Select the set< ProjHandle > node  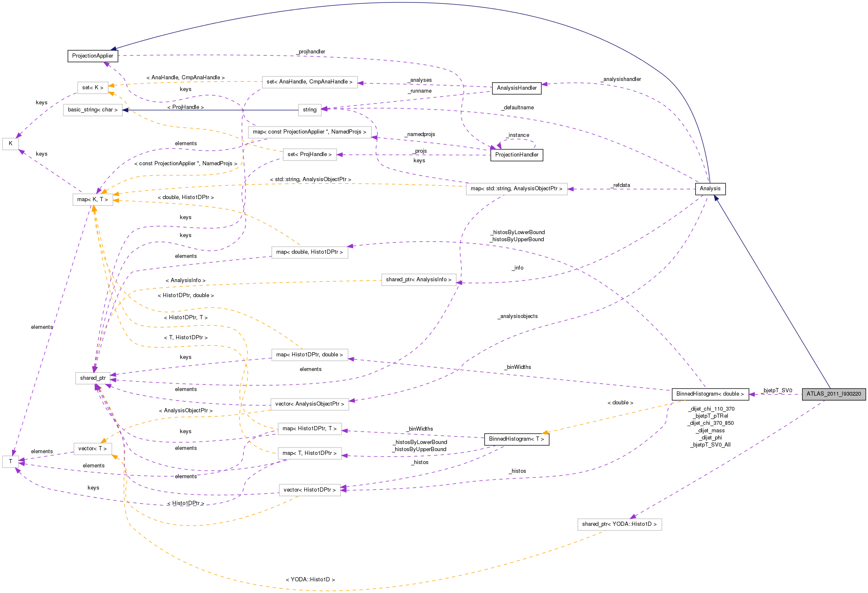click(310, 154)
